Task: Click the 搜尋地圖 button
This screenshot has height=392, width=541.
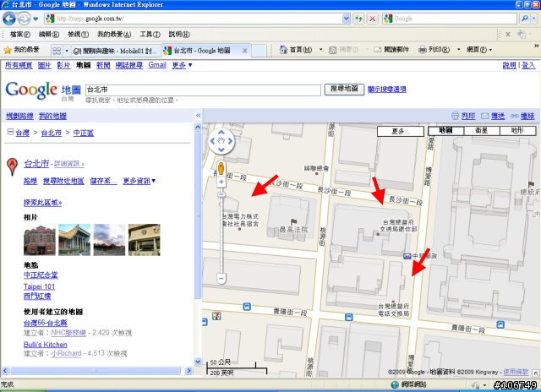Action: click(344, 90)
